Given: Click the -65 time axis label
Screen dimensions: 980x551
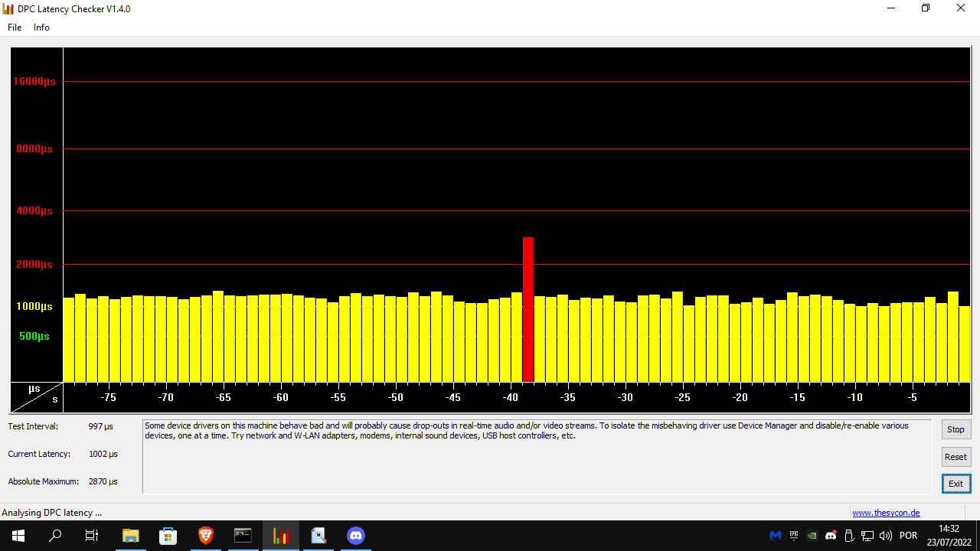Looking at the screenshot, I should pyautogui.click(x=223, y=398).
